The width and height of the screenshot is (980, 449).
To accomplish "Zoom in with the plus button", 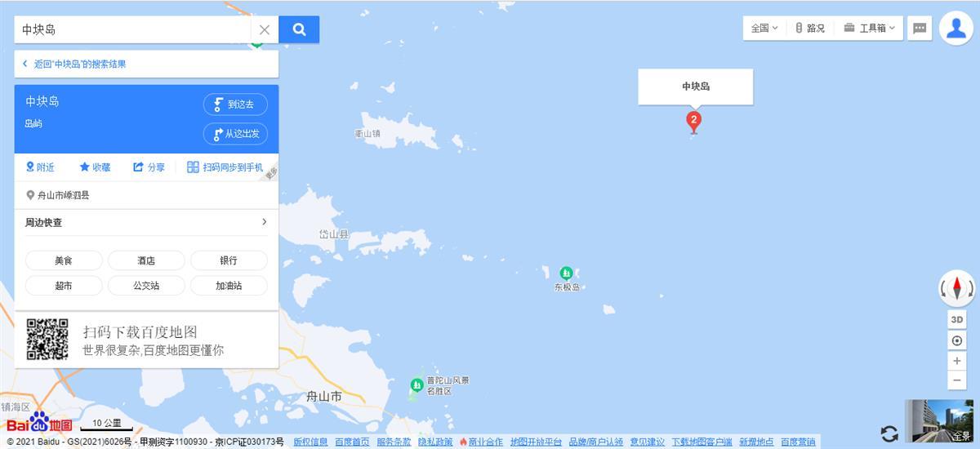I will pyautogui.click(x=957, y=361).
